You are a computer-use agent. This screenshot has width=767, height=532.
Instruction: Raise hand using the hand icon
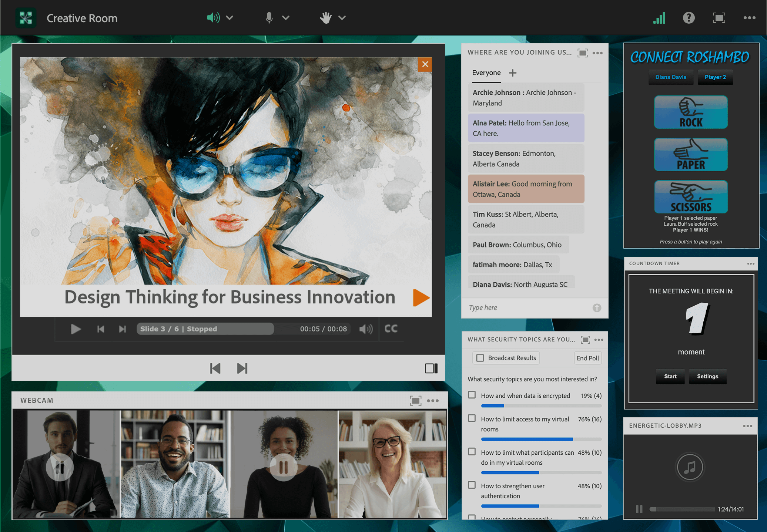[325, 17]
